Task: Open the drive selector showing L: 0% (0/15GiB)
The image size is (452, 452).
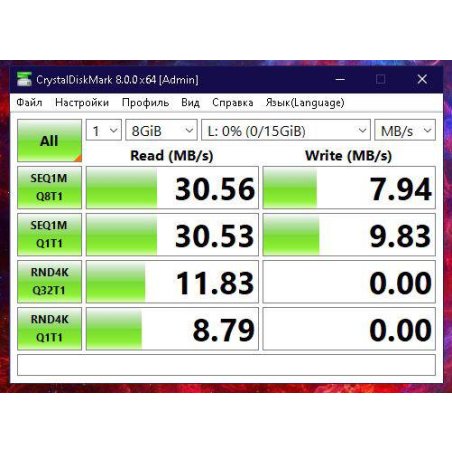Action: [286, 130]
